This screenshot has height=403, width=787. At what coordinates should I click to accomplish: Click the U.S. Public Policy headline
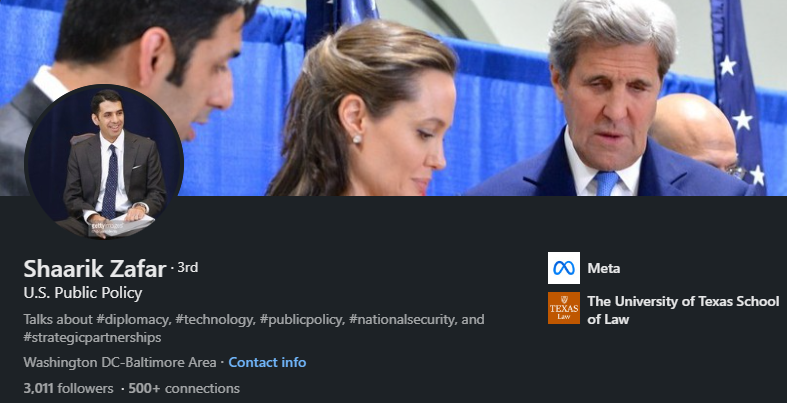coord(82,293)
